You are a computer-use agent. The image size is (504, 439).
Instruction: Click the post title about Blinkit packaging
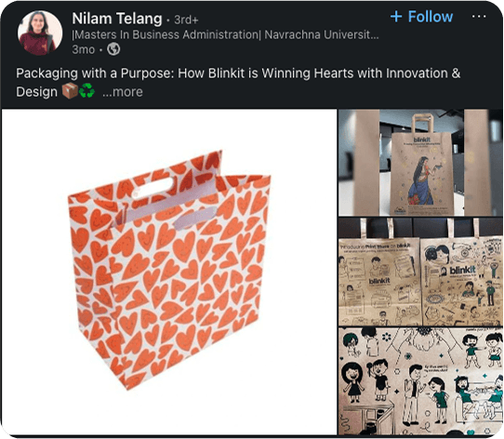[x=238, y=83]
